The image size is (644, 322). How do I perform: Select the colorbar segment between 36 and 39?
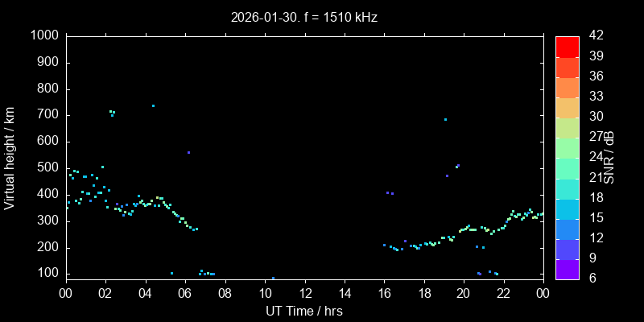click(567, 67)
